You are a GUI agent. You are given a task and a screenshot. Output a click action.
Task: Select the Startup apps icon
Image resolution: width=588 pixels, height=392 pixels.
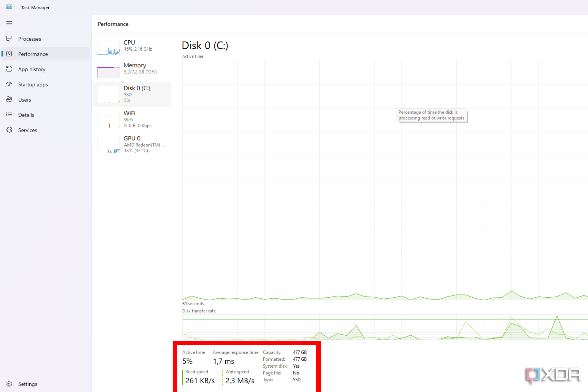(9, 84)
